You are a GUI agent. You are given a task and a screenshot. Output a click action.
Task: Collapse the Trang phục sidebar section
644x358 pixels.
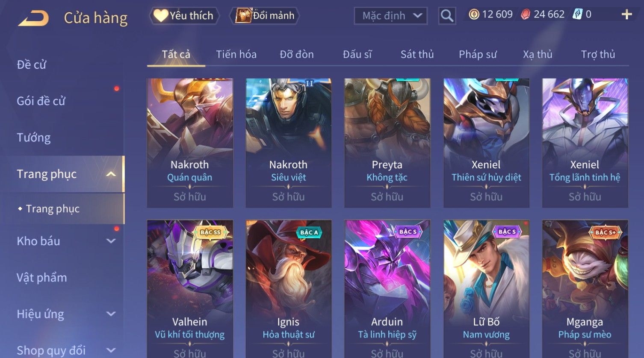click(111, 174)
